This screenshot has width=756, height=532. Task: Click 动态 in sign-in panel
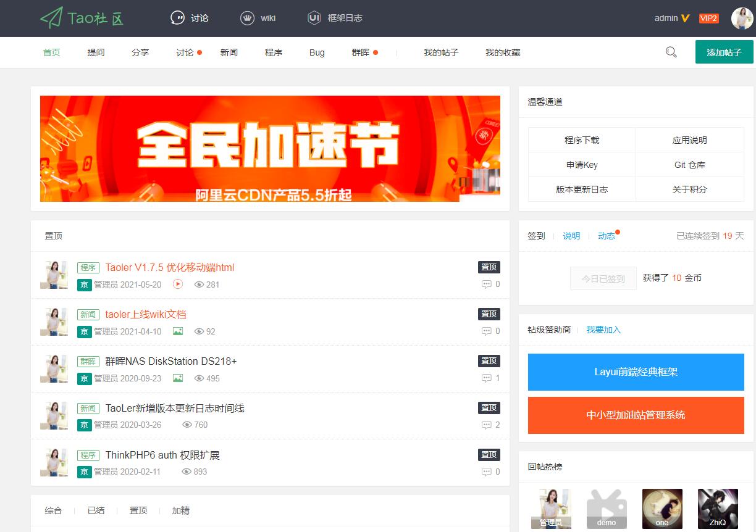607,236
